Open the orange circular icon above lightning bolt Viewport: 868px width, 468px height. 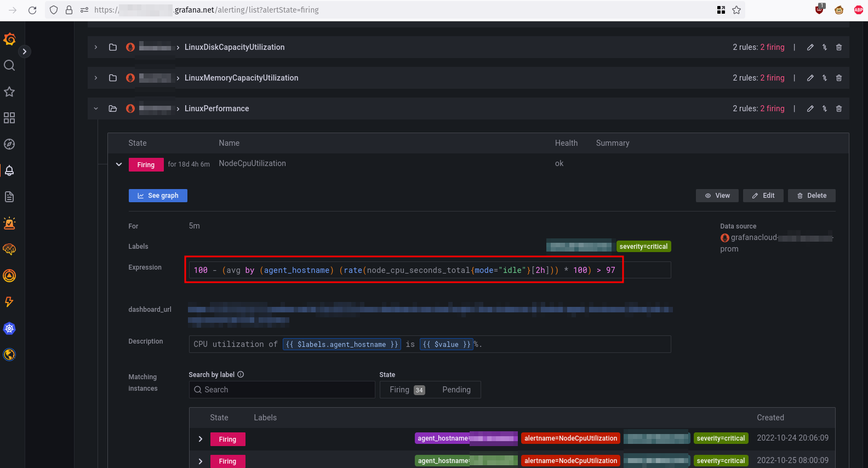9,276
